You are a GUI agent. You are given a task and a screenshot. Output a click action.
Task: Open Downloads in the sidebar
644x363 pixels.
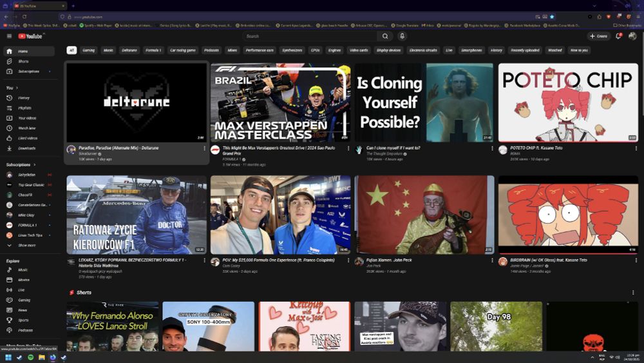click(x=29, y=148)
